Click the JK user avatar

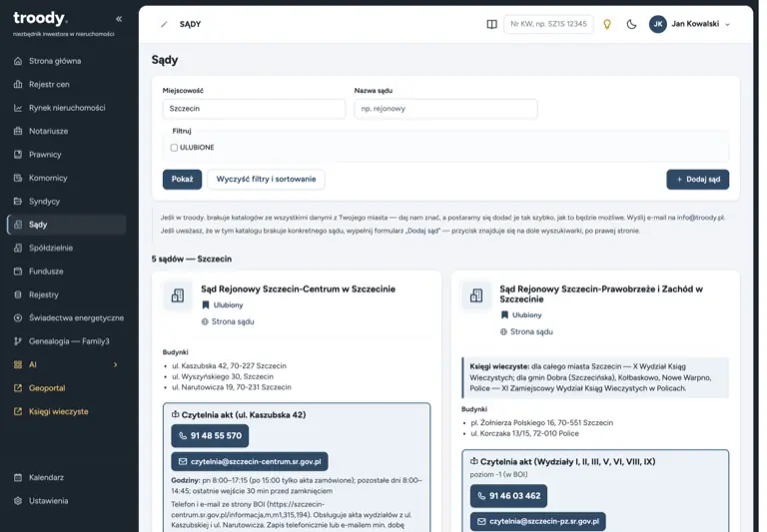pyautogui.click(x=658, y=24)
